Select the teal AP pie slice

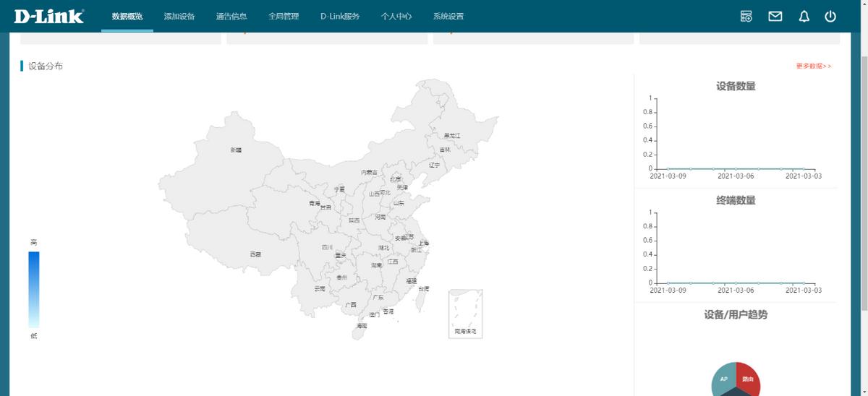(x=724, y=378)
